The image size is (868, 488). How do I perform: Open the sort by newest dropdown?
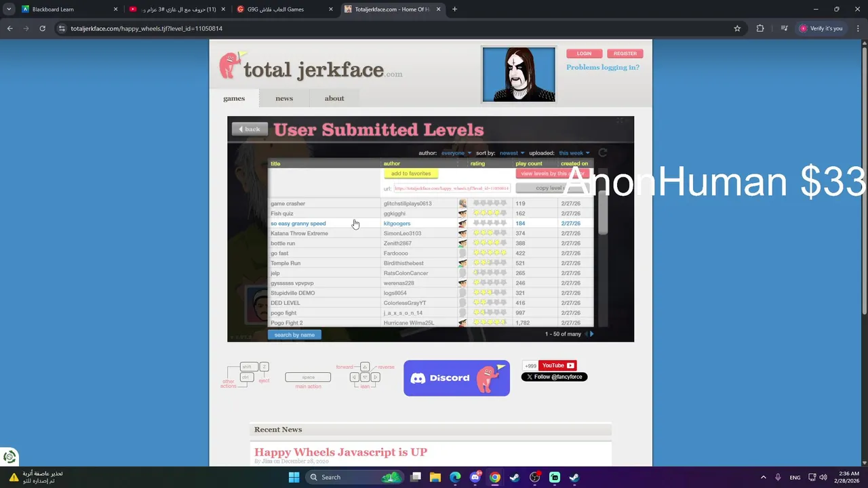coord(511,153)
